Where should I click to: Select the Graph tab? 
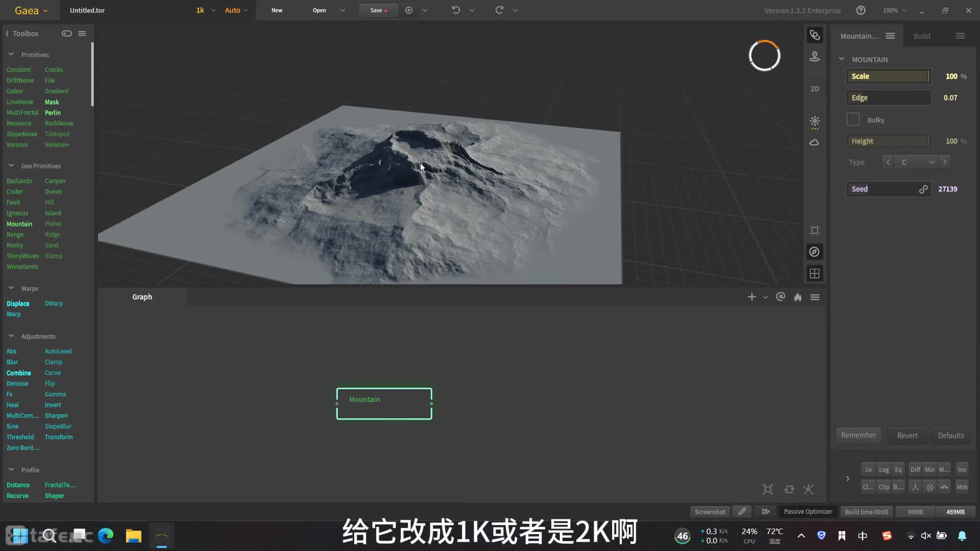click(142, 297)
